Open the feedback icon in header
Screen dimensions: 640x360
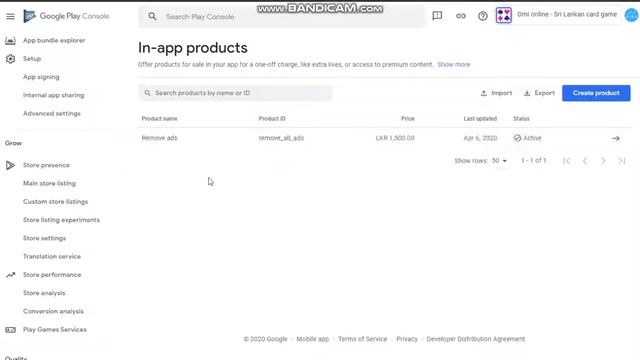coord(437,16)
